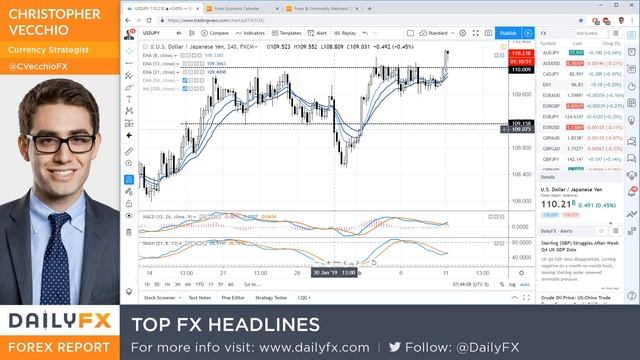Open the chart patterns tool
The width and height of the screenshot is (640, 360).
tap(129, 111)
